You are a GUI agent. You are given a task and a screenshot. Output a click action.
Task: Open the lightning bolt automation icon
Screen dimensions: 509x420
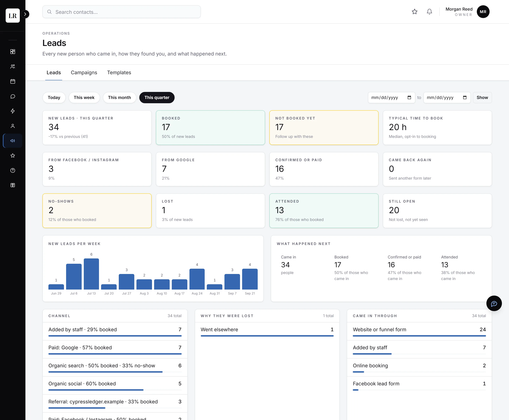click(x=13, y=111)
